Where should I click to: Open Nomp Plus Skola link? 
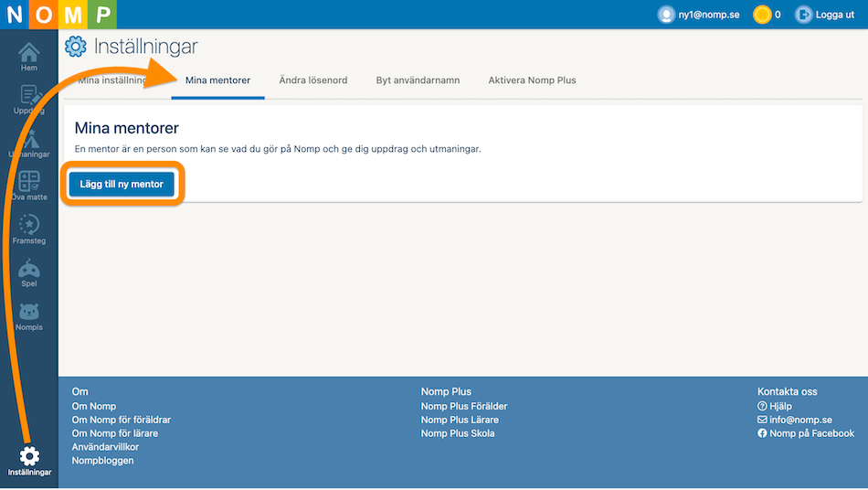[458, 433]
